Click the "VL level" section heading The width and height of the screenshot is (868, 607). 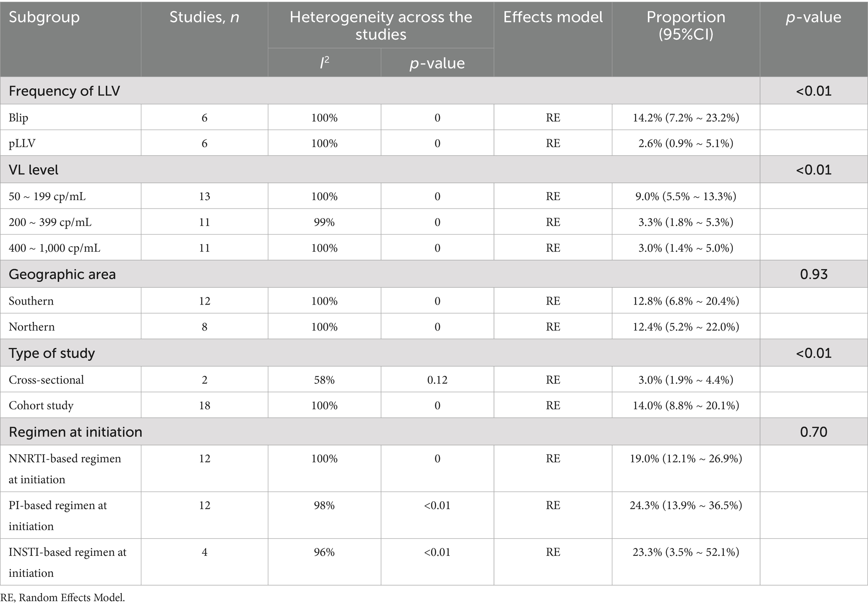(34, 170)
